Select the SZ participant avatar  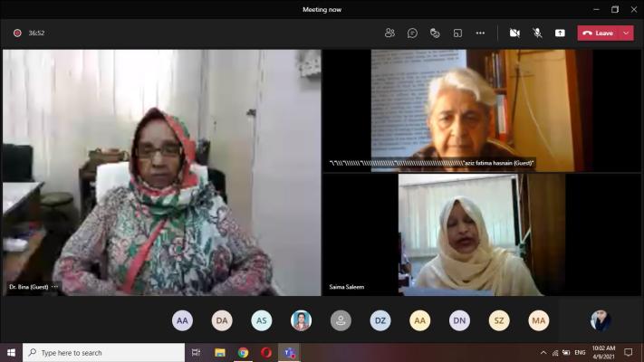(499, 320)
